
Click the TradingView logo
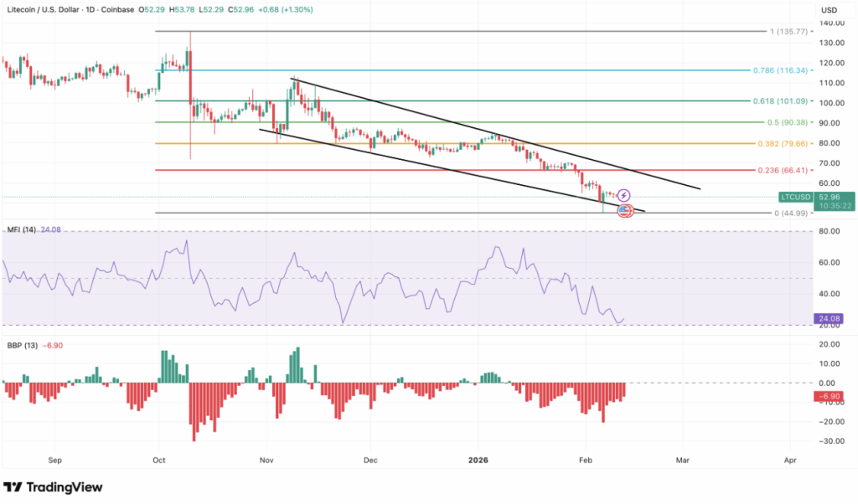point(54,486)
